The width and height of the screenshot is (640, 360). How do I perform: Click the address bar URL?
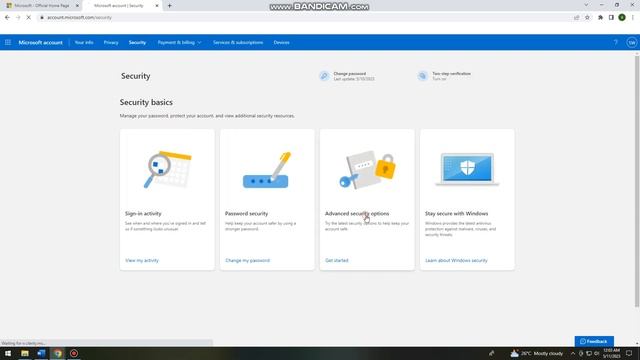point(79,18)
